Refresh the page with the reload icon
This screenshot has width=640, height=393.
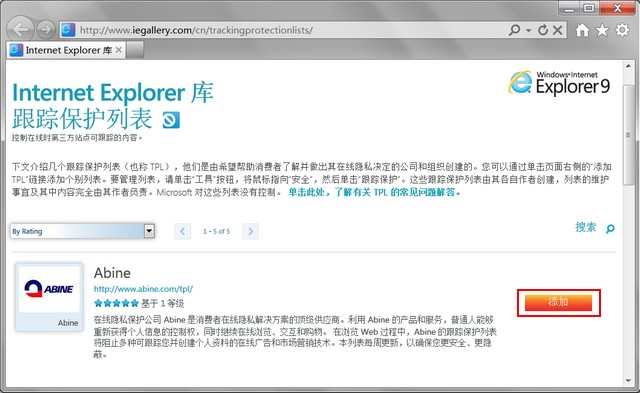pyautogui.click(x=542, y=30)
